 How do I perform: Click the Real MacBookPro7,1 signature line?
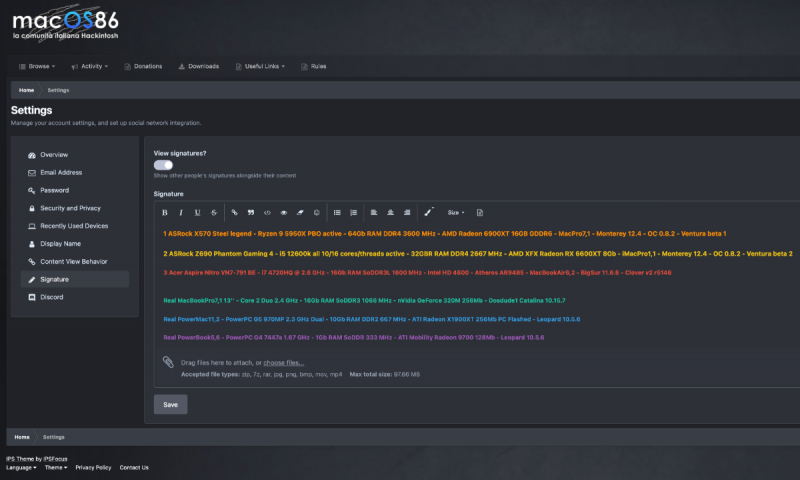click(x=364, y=300)
